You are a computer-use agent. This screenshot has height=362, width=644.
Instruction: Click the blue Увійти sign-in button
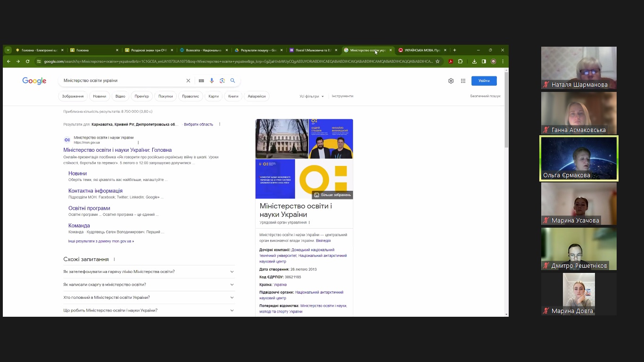pos(484,81)
